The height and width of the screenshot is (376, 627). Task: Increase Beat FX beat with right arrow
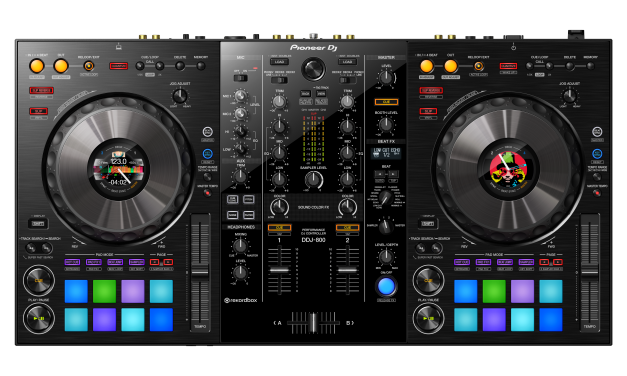[393, 174]
